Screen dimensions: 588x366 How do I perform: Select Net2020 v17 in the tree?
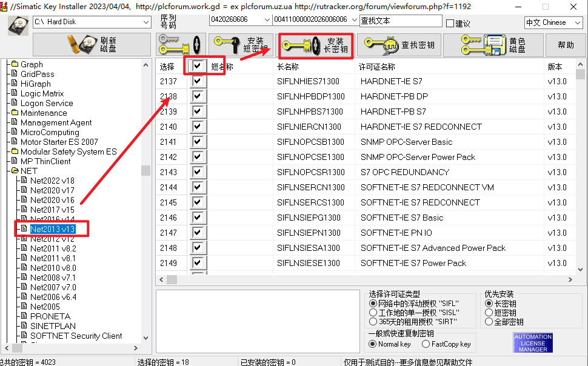[x=52, y=190]
